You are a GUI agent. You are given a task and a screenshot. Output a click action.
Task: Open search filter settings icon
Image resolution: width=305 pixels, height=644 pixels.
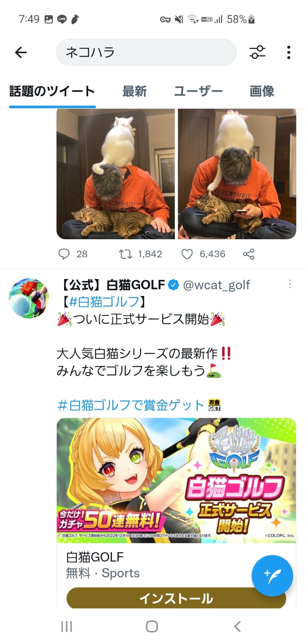[x=257, y=52]
